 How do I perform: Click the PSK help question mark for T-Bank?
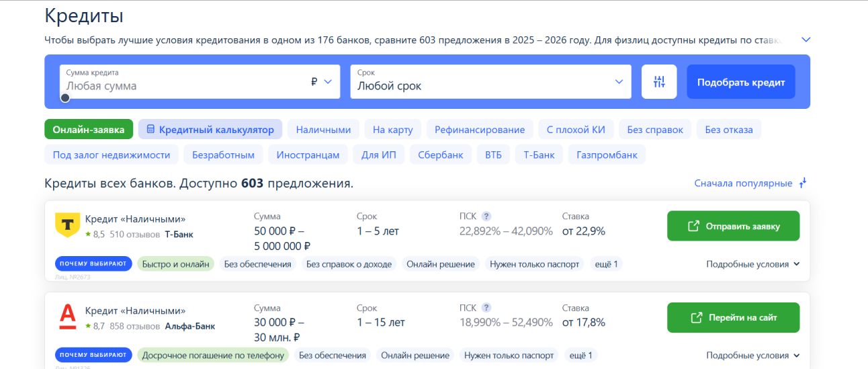[486, 216]
